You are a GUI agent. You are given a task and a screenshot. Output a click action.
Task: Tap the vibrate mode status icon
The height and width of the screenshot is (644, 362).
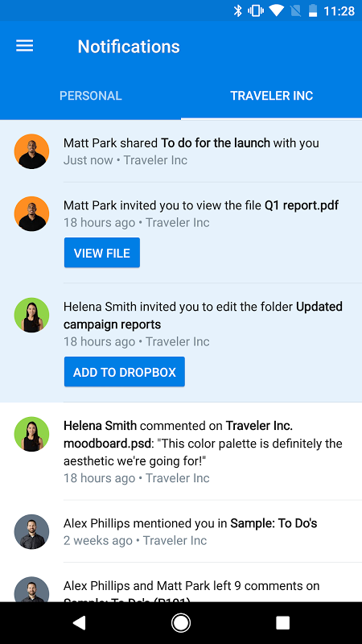coord(256,10)
